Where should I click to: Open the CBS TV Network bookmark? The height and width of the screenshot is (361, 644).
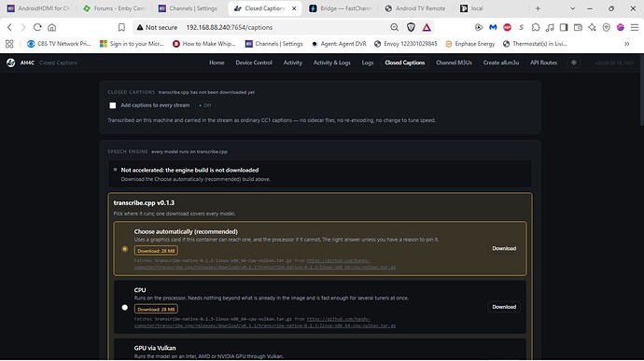coord(59,44)
